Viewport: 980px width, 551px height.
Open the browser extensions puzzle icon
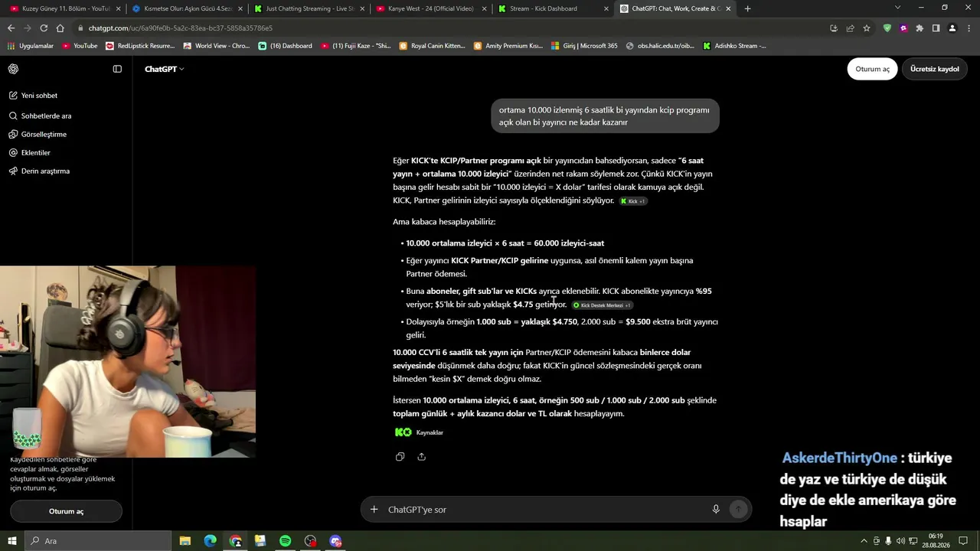pos(920,28)
